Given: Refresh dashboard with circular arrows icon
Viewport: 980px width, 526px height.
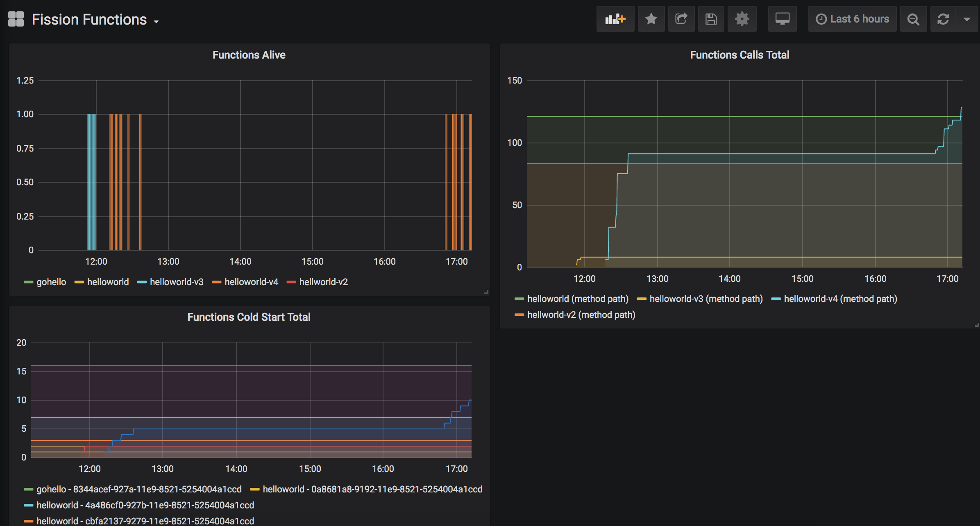Looking at the screenshot, I should pyautogui.click(x=943, y=19).
